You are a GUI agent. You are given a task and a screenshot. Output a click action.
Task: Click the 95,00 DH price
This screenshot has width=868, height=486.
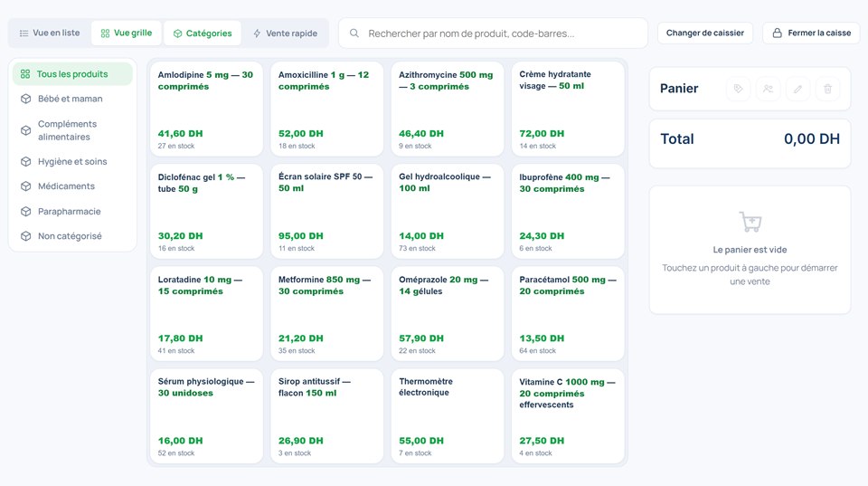300,236
